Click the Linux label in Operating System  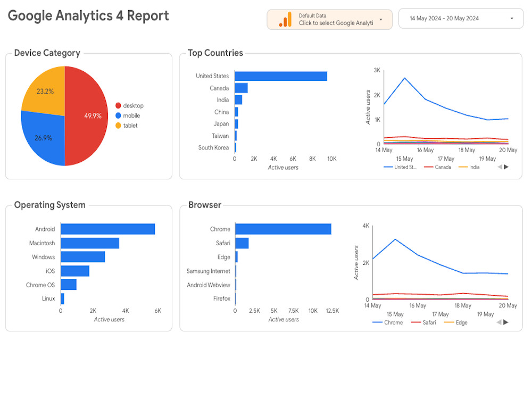tap(48, 298)
